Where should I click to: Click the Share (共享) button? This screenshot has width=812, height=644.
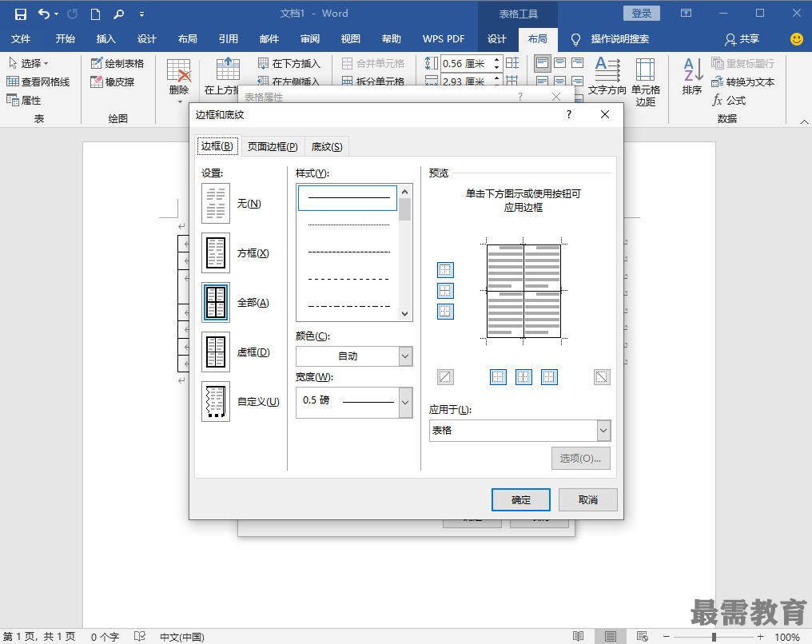[742, 39]
